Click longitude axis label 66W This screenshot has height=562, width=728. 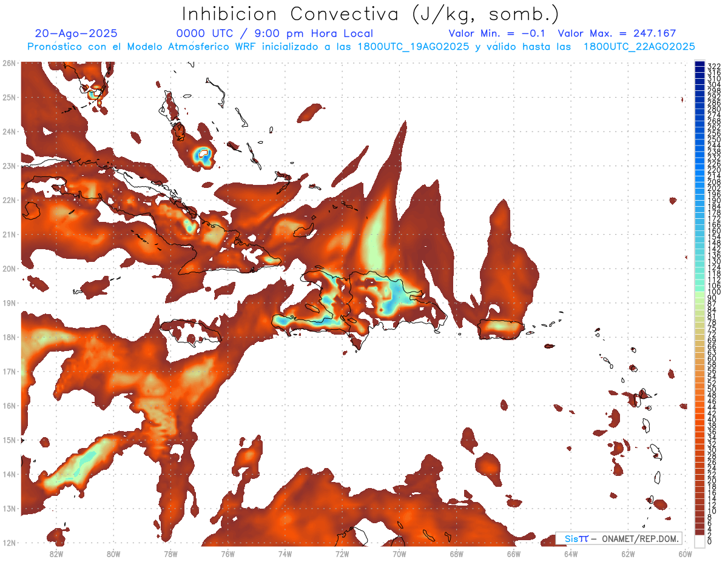tap(513, 554)
